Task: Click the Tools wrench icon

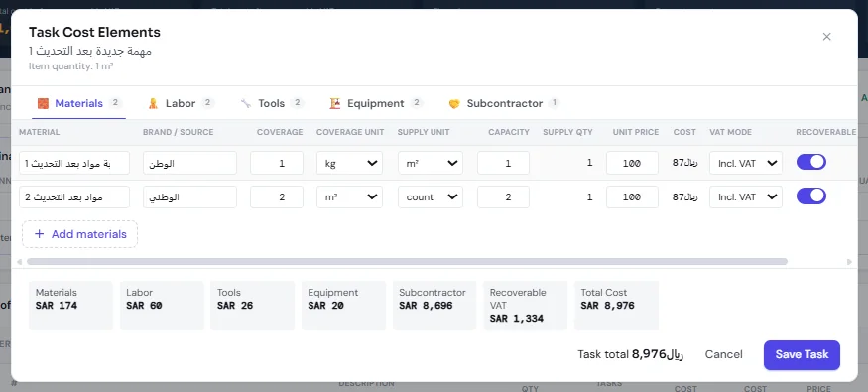Action: tap(246, 103)
